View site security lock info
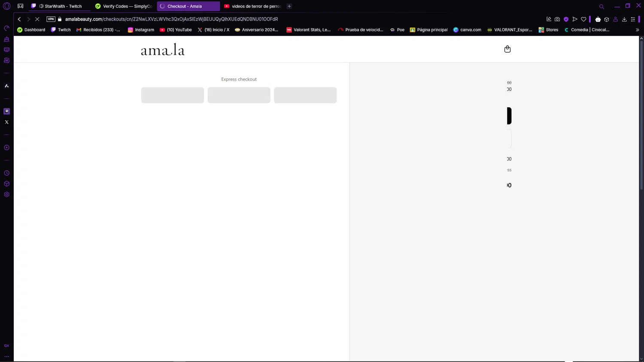This screenshot has width=644, height=362. click(x=60, y=19)
